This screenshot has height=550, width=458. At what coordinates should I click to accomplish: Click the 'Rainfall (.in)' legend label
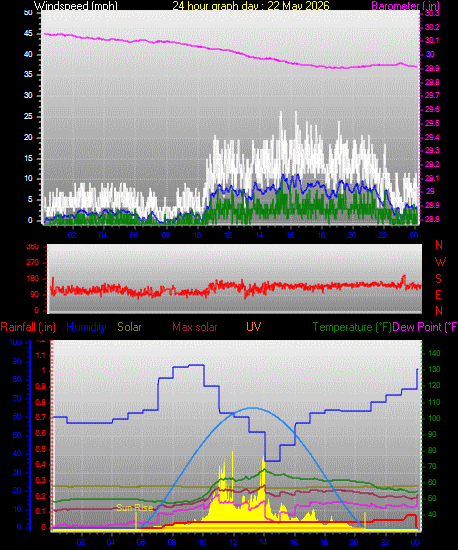(x=28, y=327)
